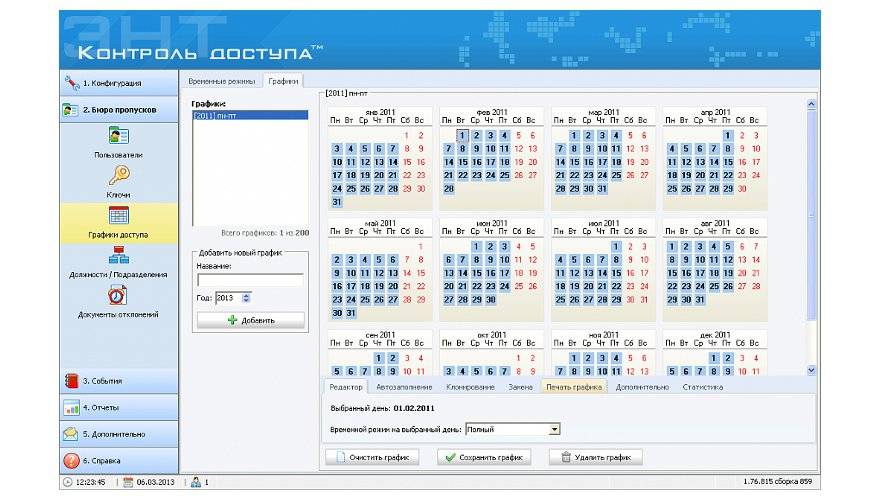Switch to the Автозаполнение tab
Screen dimensions: 880x500
404,387
